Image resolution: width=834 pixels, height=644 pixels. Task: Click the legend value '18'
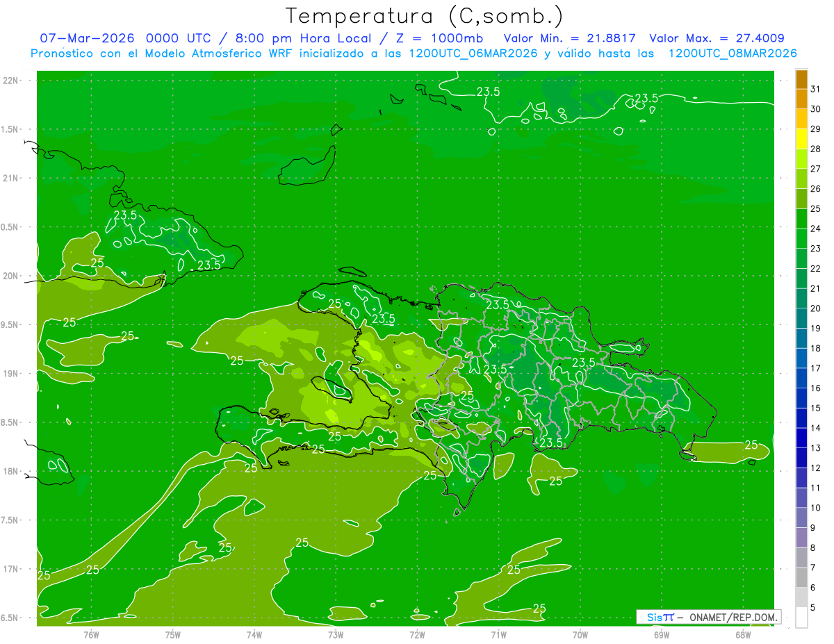(x=815, y=349)
